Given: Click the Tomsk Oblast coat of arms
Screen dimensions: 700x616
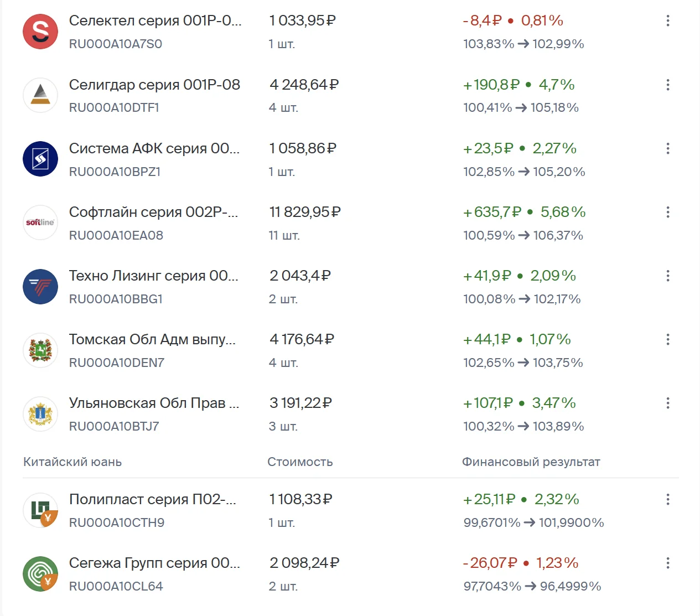Looking at the screenshot, I should coord(40,350).
